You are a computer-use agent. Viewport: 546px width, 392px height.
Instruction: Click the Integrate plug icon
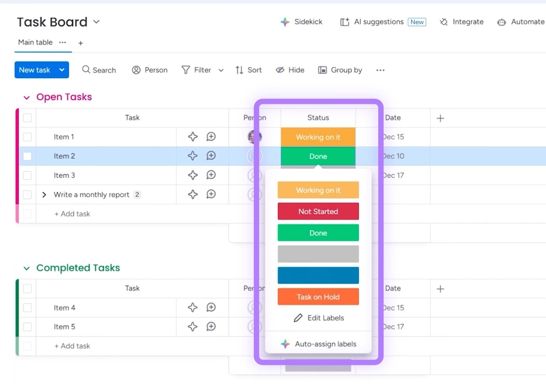(x=443, y=22)
